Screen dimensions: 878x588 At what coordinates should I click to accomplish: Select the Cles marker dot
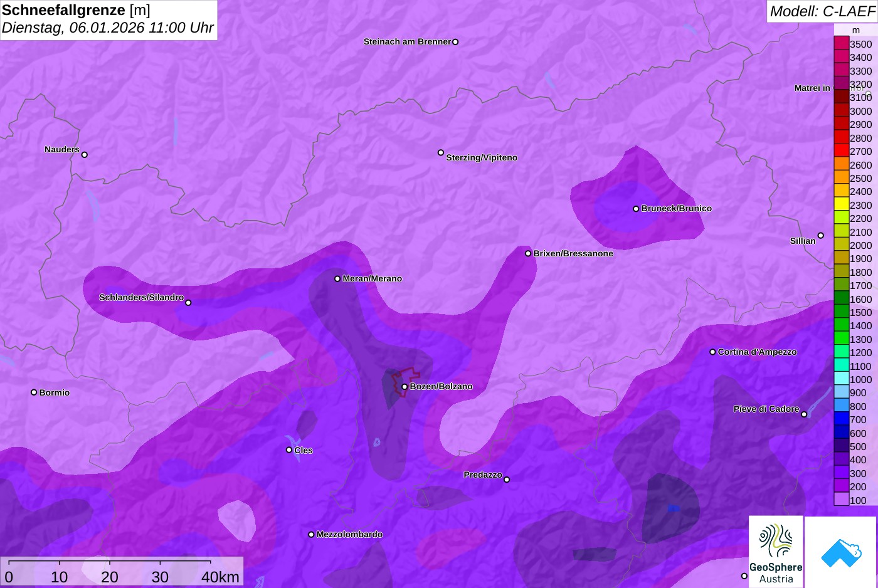pos(289,450)
